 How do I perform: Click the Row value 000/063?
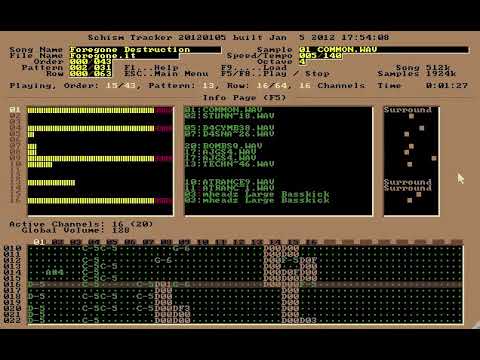[91, 74]
